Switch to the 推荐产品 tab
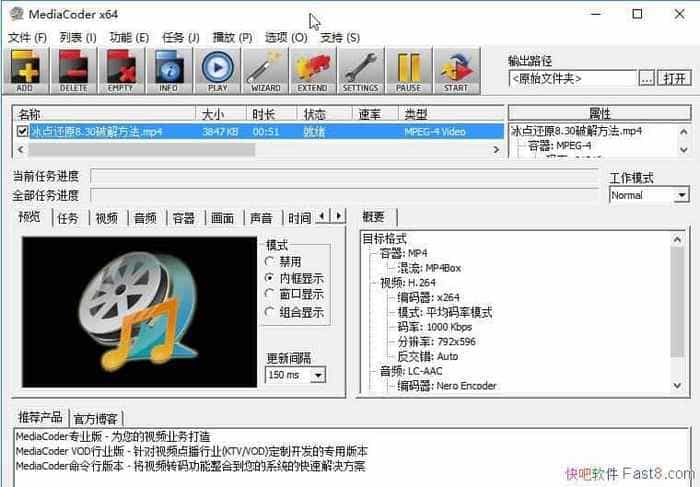700x487 pixels. (x=40, y=417)
